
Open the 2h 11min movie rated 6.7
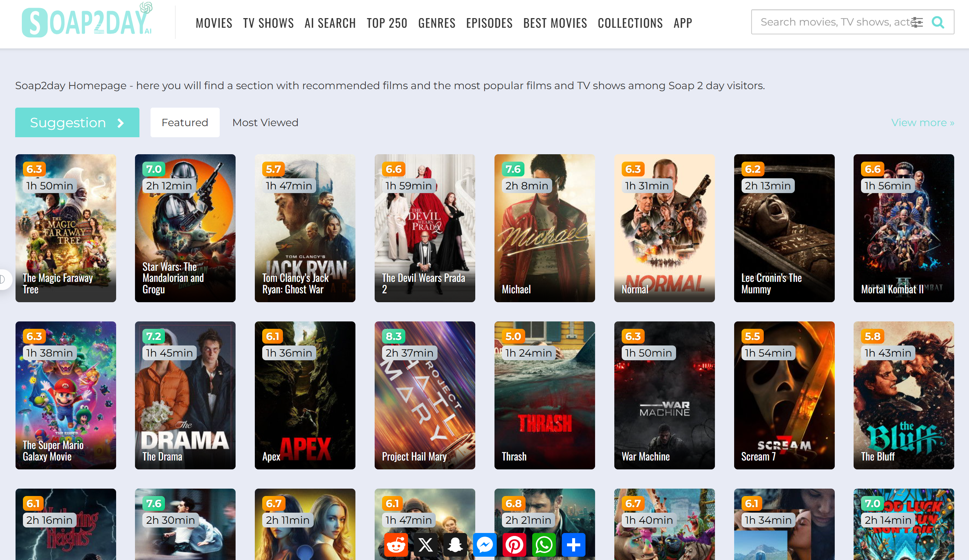point(305,524)
